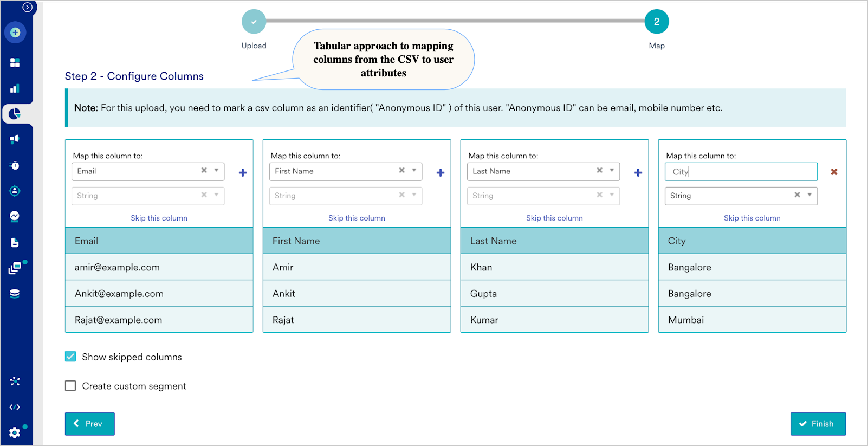Add mapping with plus next to Email

(243, 172)
